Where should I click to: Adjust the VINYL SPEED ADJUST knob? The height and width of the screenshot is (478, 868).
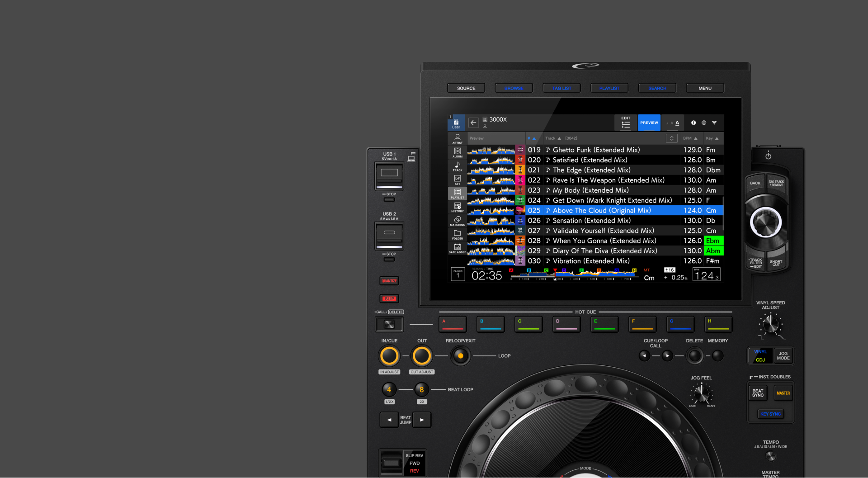[x=770, y=324]
